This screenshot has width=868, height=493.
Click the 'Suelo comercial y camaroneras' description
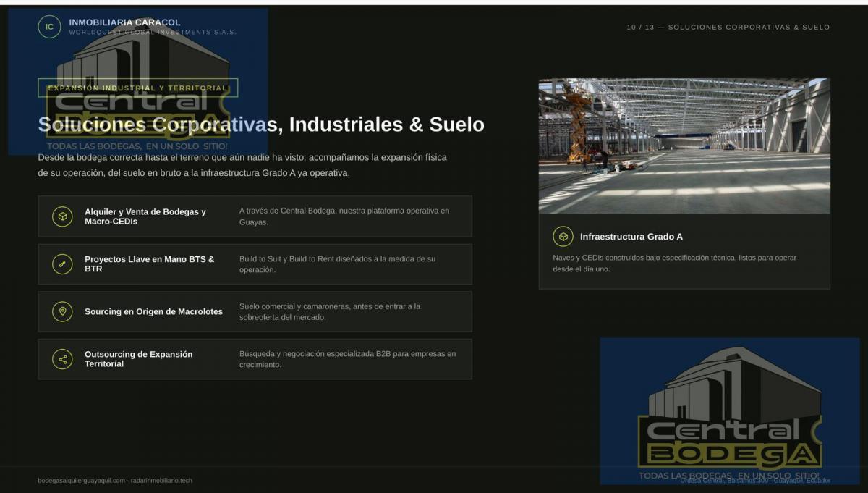(330, 311)
